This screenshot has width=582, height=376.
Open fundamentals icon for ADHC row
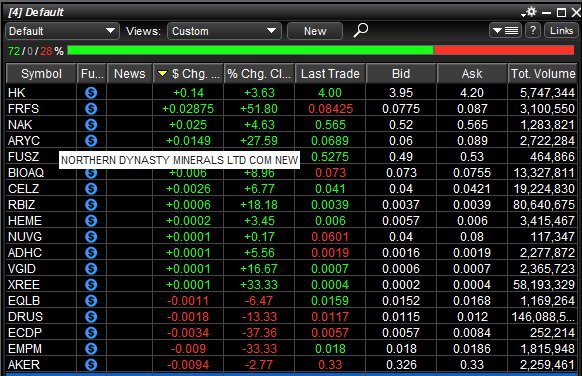click(x=91, y=252)
